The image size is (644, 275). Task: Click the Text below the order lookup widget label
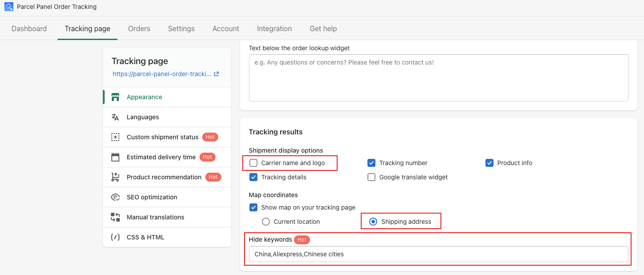coord(299,48)
